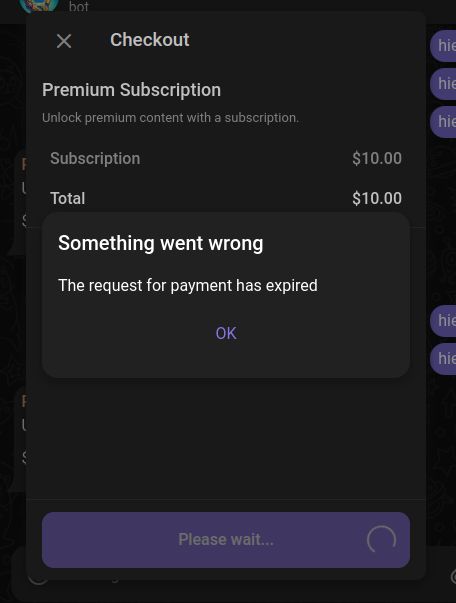Click the 'bot' label in the chat header

78,7
